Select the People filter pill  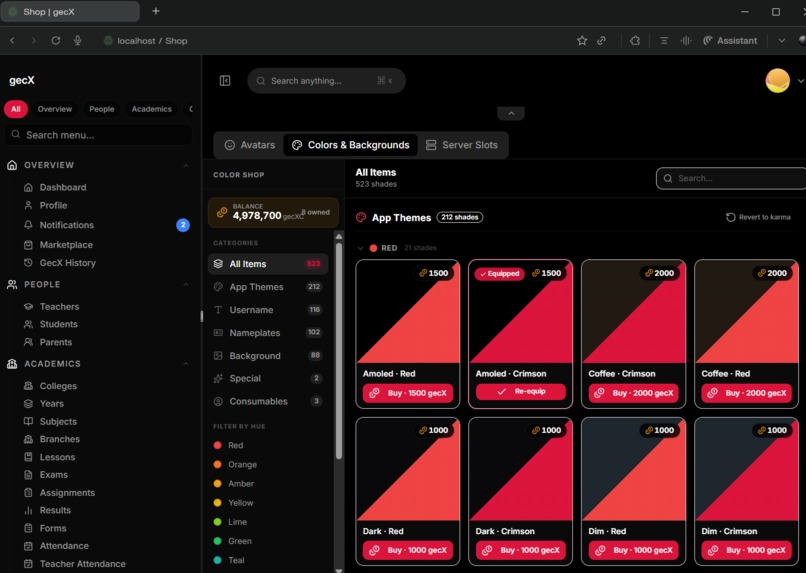[x=102, y=109]
